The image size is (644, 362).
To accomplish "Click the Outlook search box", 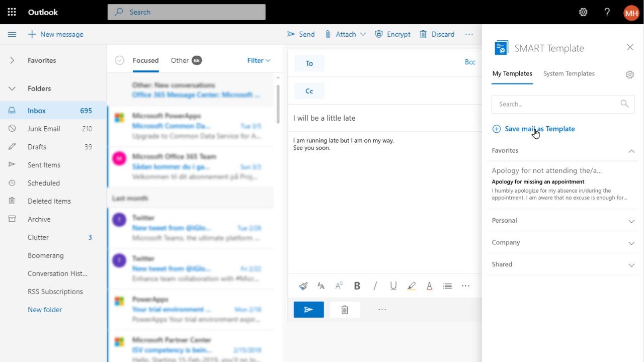I will tap(186, 12).
